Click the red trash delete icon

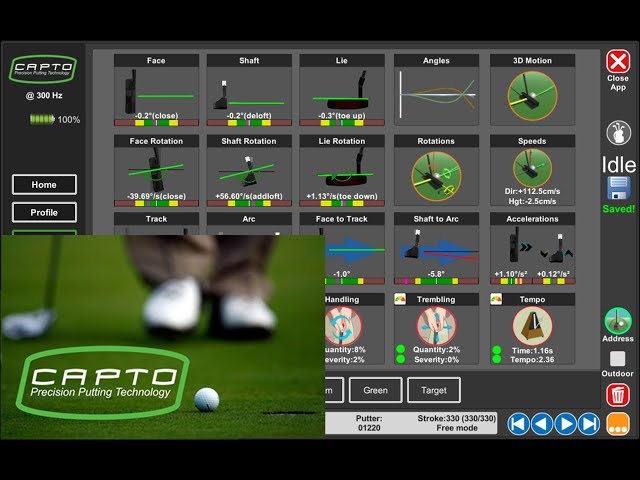(x=618, y=395)
